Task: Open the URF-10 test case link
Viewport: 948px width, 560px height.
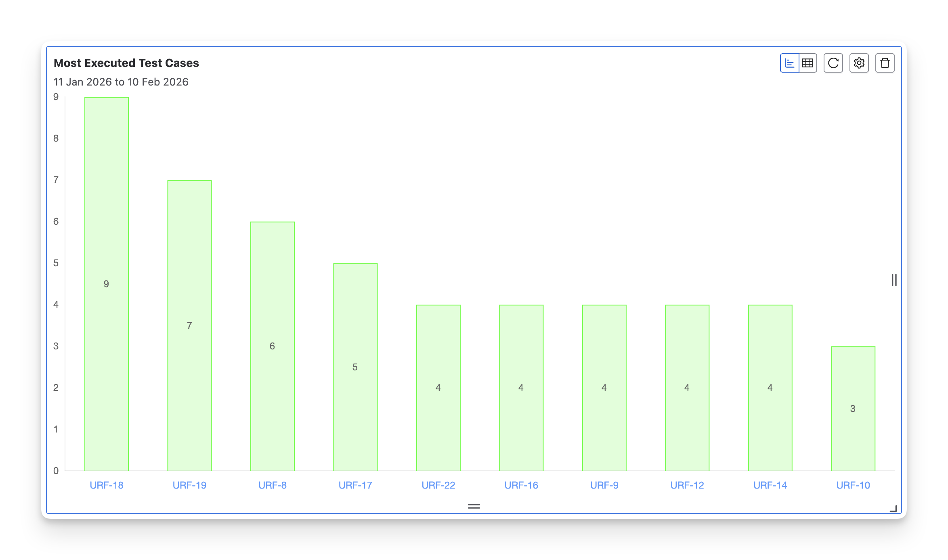Action: [x=853, y=485]
